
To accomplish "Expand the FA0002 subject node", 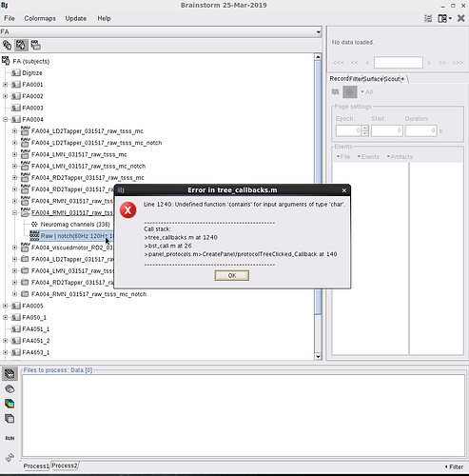I will click(x=5, y=96).
